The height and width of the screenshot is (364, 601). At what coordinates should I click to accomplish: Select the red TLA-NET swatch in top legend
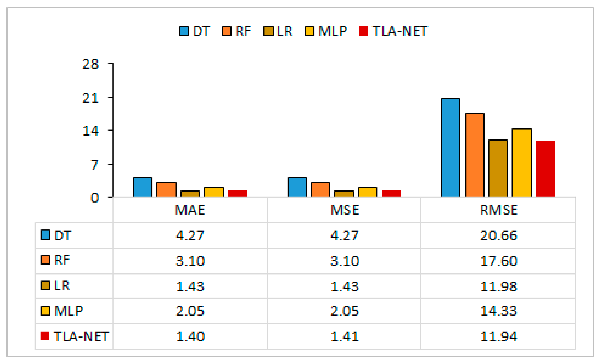click(363, 31)
